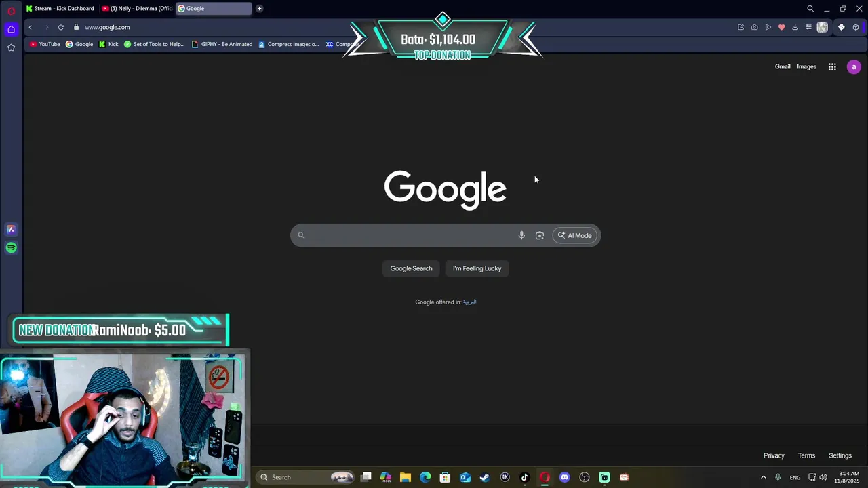Click the address bar showing www.google.com

pos(107,27)
